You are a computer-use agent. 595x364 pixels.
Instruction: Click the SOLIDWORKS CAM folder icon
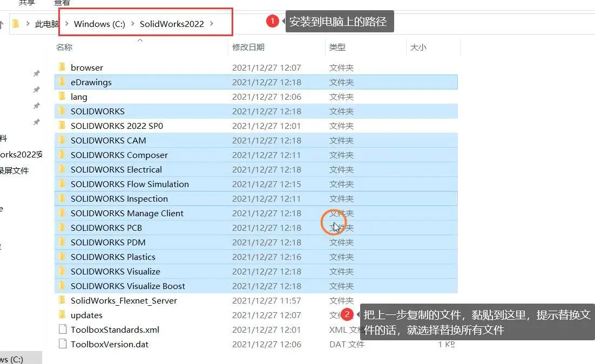click(62, 140)
